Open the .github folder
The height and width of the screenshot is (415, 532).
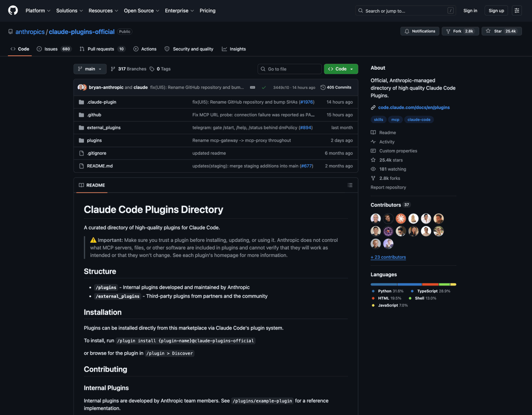[x=94, y=115]
